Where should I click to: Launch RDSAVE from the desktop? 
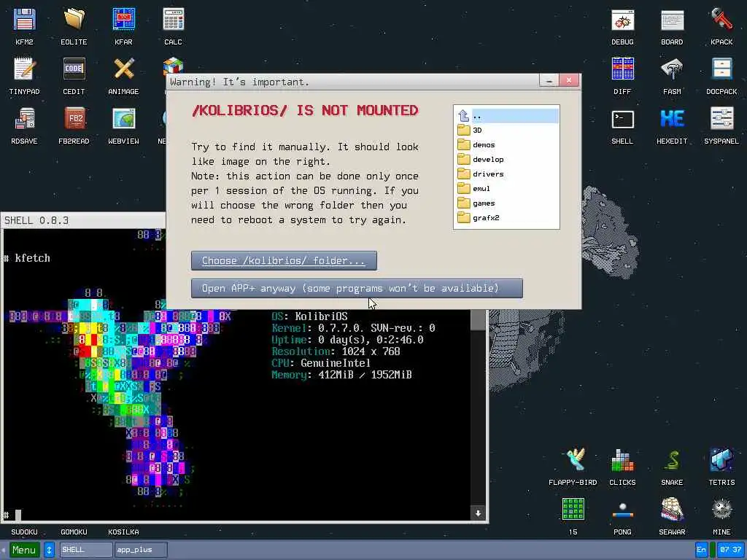(24, 119)
